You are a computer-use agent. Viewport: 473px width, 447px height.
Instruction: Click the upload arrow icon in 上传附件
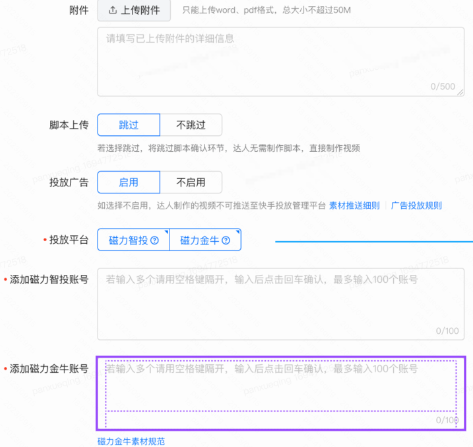113,10
